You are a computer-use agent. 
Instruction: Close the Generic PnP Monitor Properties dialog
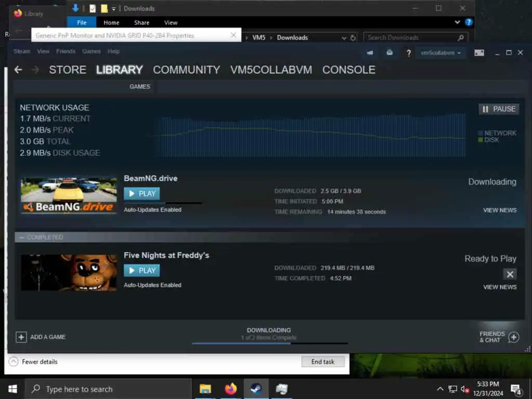click(233, 35)
